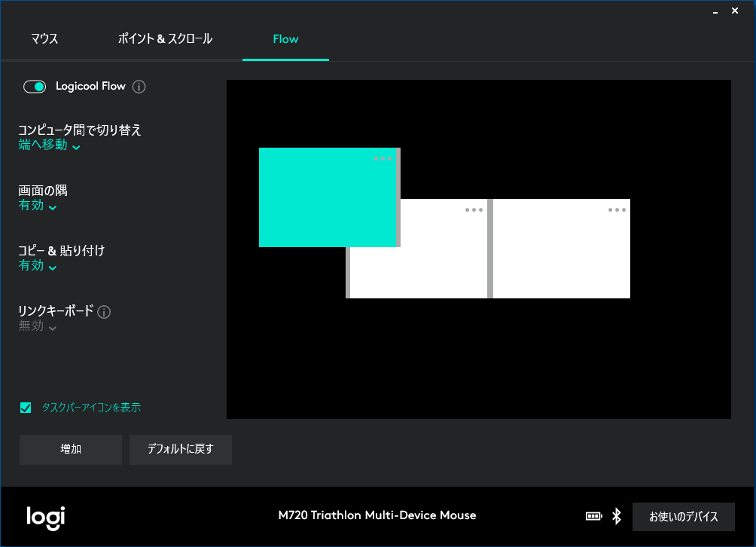Viewport: 756px width, 547px height.
Task: Open お使いのデバイス
Action: (683, 517)
